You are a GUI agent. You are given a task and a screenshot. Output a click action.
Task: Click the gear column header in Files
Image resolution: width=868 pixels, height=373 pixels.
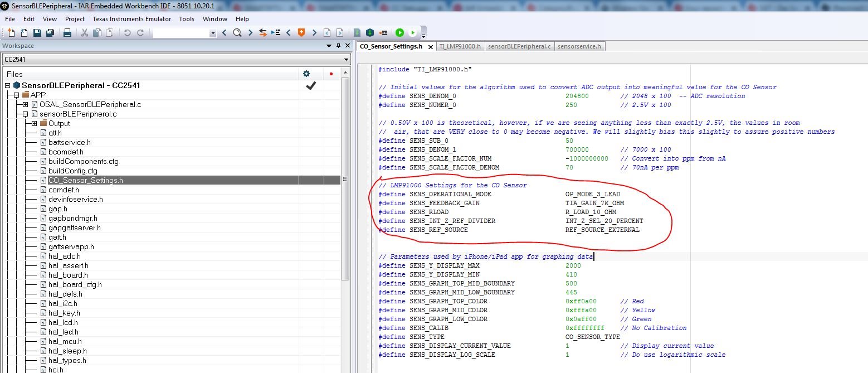306,74
